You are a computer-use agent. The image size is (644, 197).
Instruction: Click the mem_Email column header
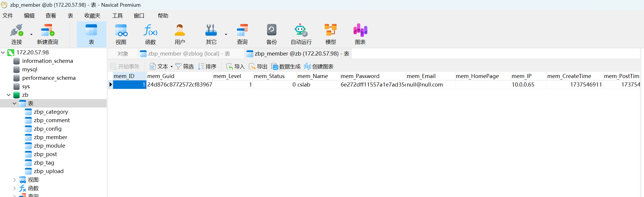click(x=430, y=76)
